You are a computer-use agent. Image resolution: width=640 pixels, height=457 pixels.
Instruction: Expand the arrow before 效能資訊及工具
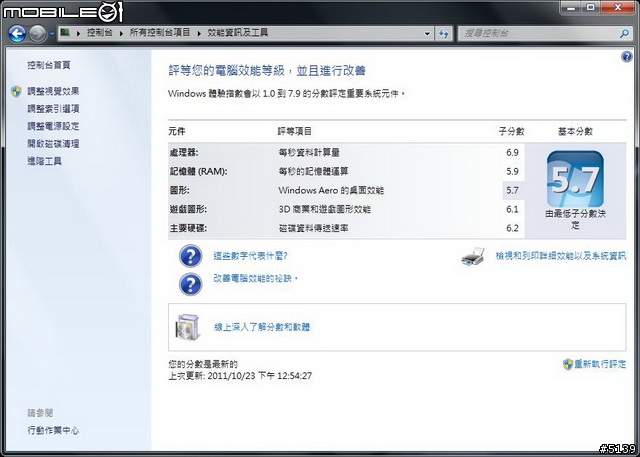(x=199, y=33)
